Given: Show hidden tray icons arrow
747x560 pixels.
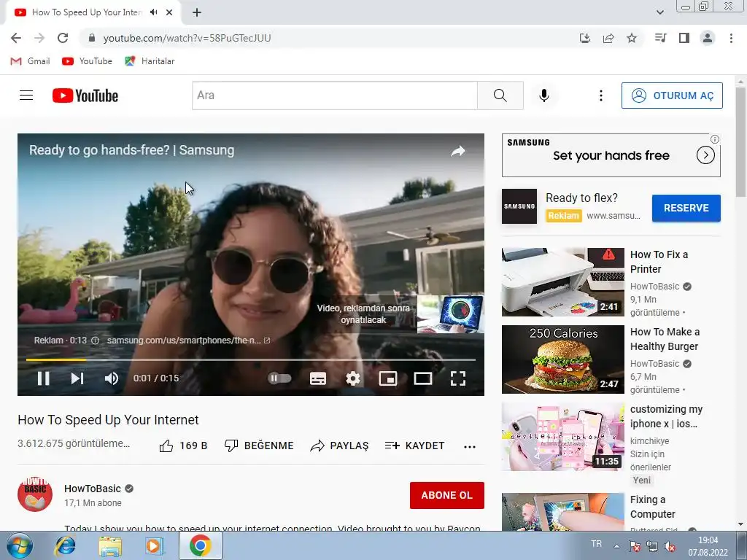Looking at the screenshot, I should coord(616,546).
